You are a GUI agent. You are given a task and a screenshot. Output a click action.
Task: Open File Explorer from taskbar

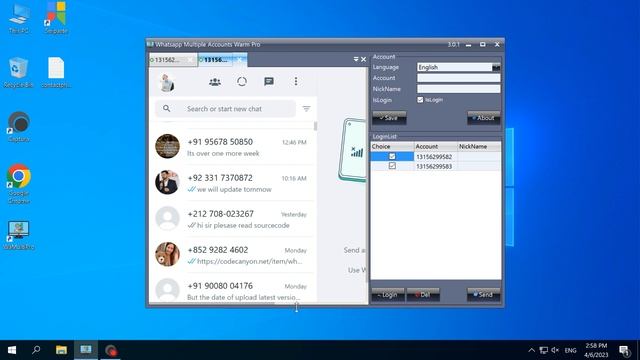[x=61, y=350]
